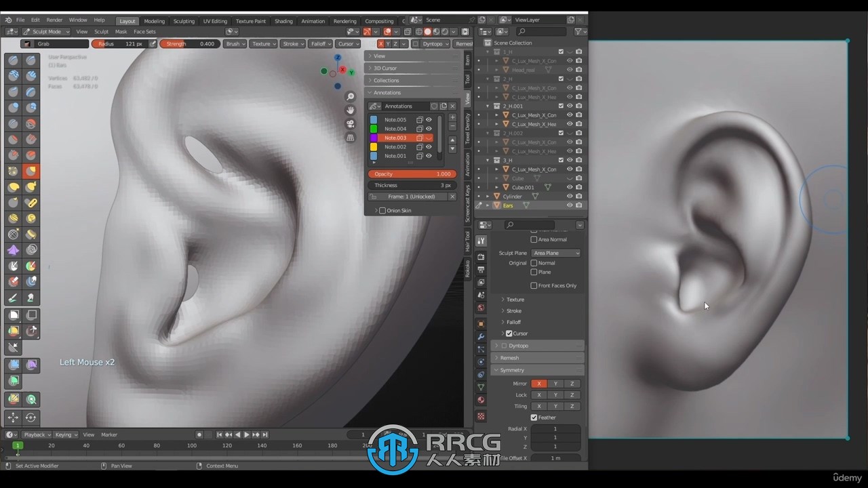868x488 pixels.
Task: Open the Falloff dropdown in header
Action: click(x=320, y=43)
